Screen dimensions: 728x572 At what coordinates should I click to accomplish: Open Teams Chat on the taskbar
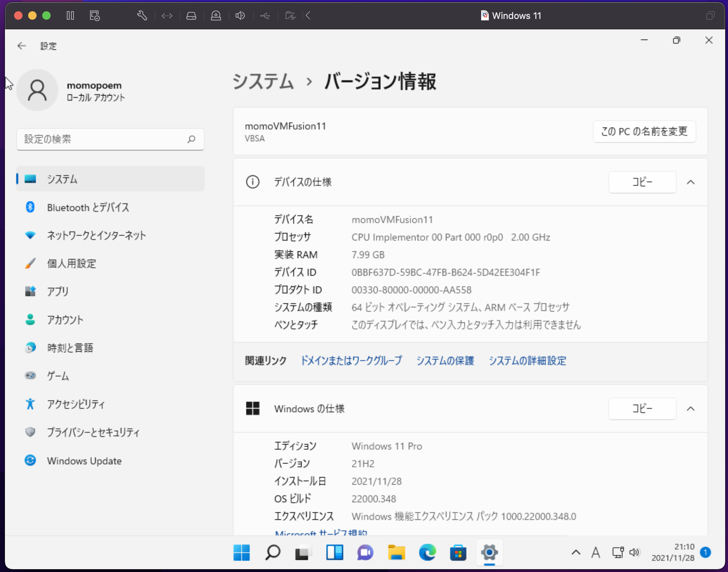point(365,553)
